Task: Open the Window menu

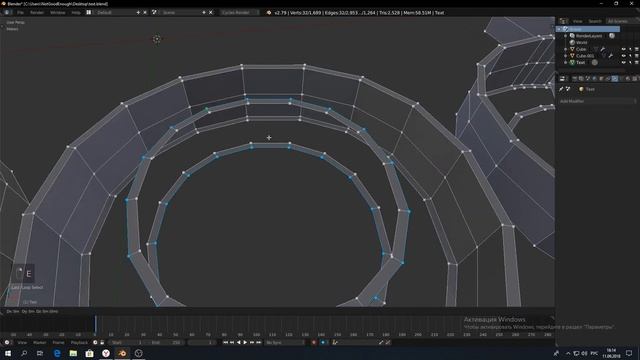Action: tap(58, 13)
